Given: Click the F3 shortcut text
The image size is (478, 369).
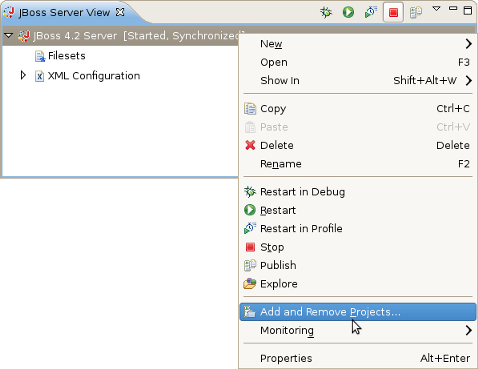Looking at the screenshot, I should pyautogui.click(x=464, y=62).
